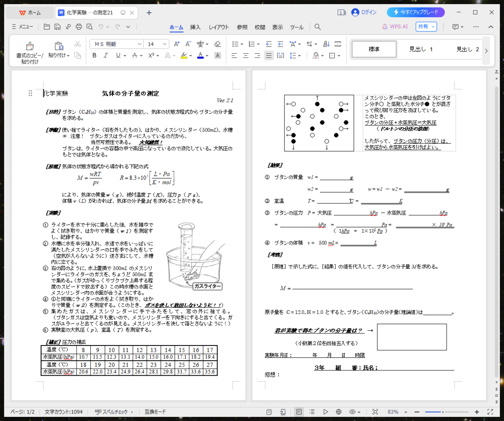Click the format painter brush icon
The height and width of the screenshot is (421, 504).
(x=29, y=47)
